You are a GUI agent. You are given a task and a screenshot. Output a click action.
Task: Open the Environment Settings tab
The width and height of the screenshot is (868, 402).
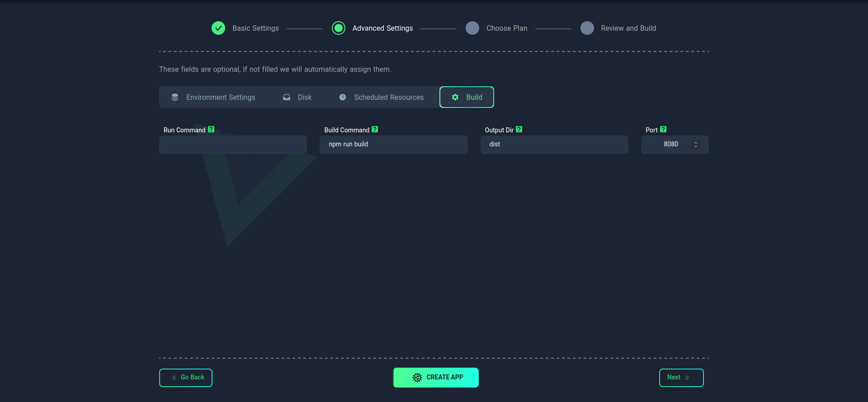pyautogui.click(x=213, y=97)
